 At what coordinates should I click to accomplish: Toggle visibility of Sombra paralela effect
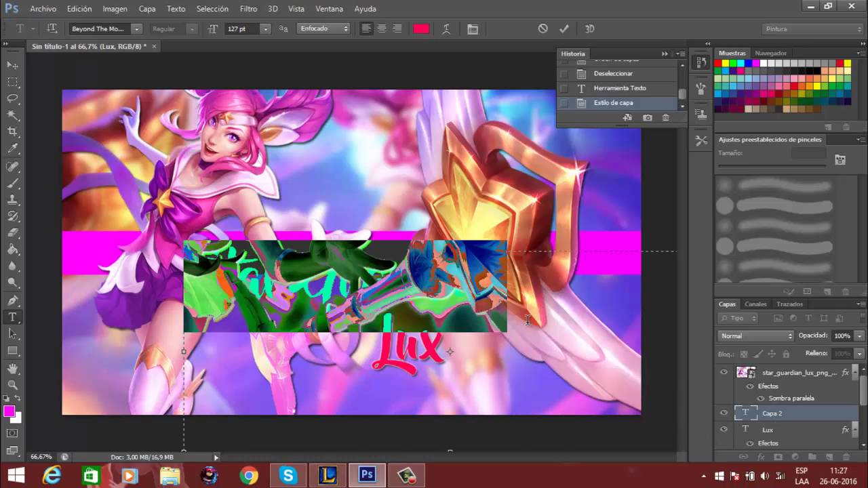coord(761,398)
